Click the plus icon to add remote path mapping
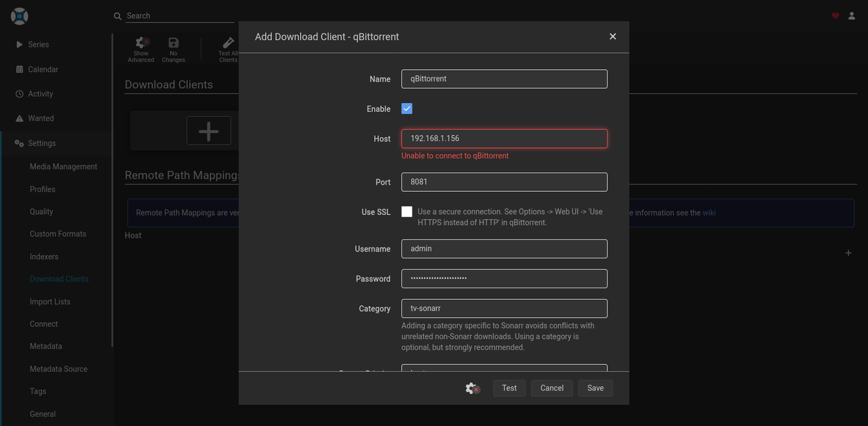Screen dimensions: 868x426 (848, 253)
